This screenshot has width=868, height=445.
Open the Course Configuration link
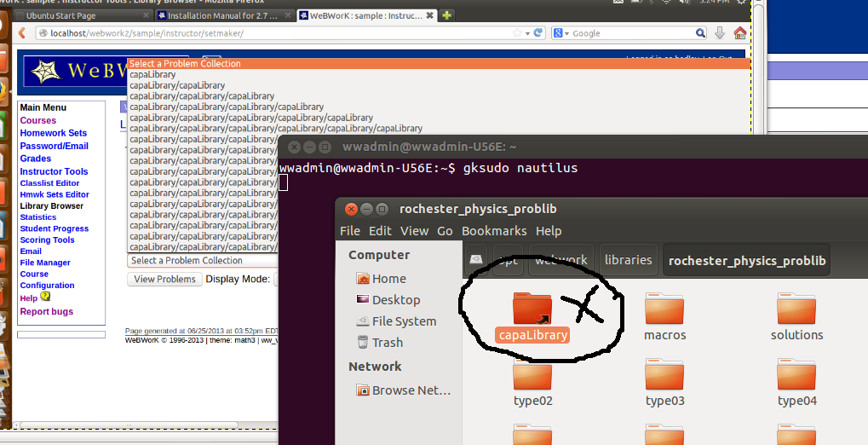(x=47, y=280)
